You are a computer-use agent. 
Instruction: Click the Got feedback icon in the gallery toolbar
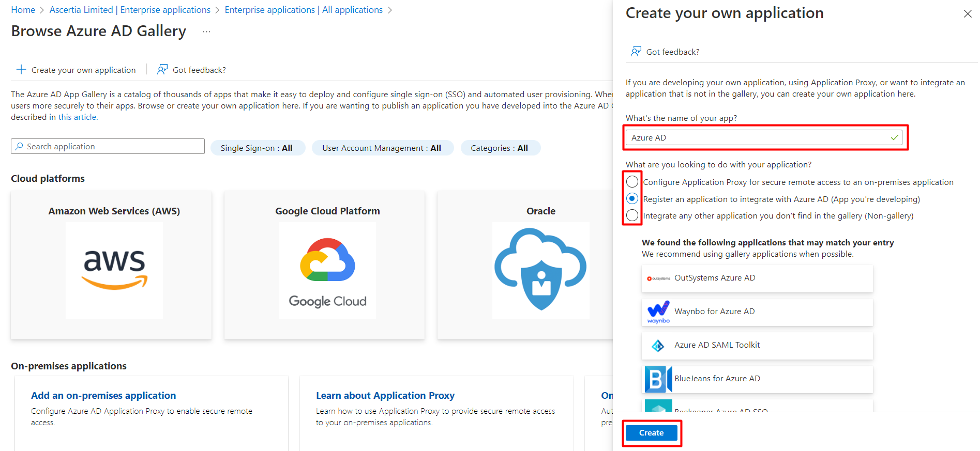[162, 69]
